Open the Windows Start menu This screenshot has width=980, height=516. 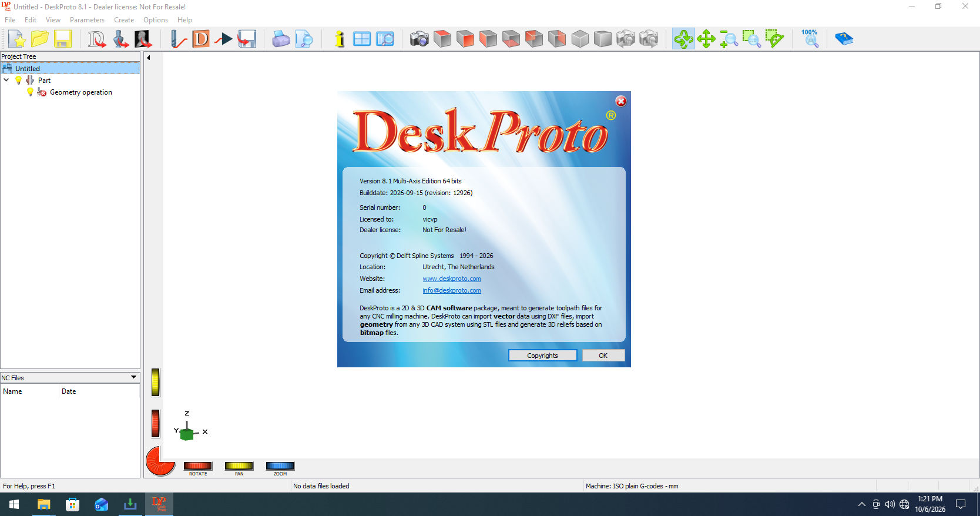pos(14,504)
